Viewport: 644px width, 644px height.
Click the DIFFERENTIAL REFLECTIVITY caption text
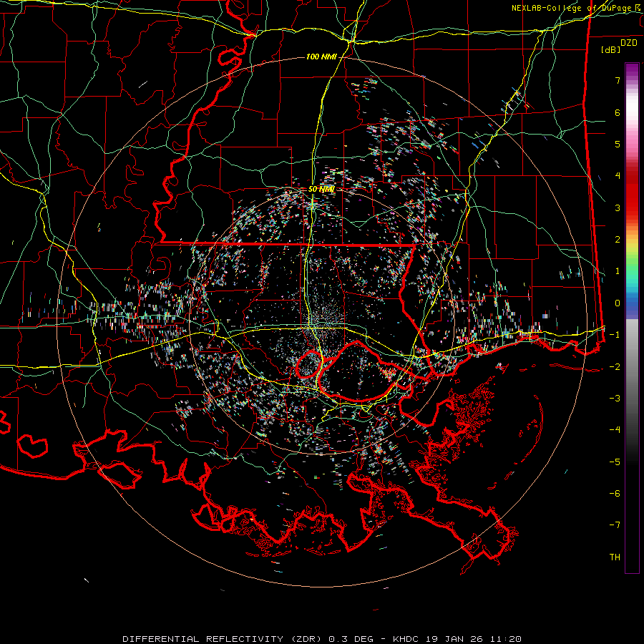[203, 639]
